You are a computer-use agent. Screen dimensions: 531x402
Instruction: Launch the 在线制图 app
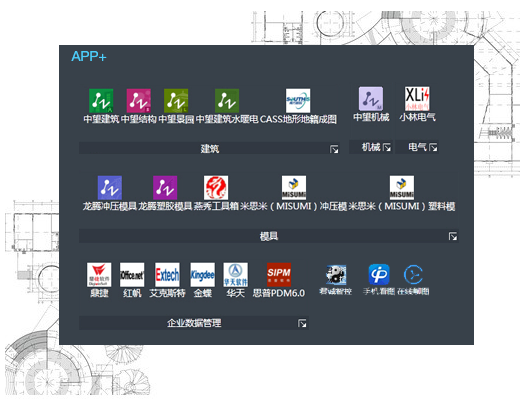[413, 274]
